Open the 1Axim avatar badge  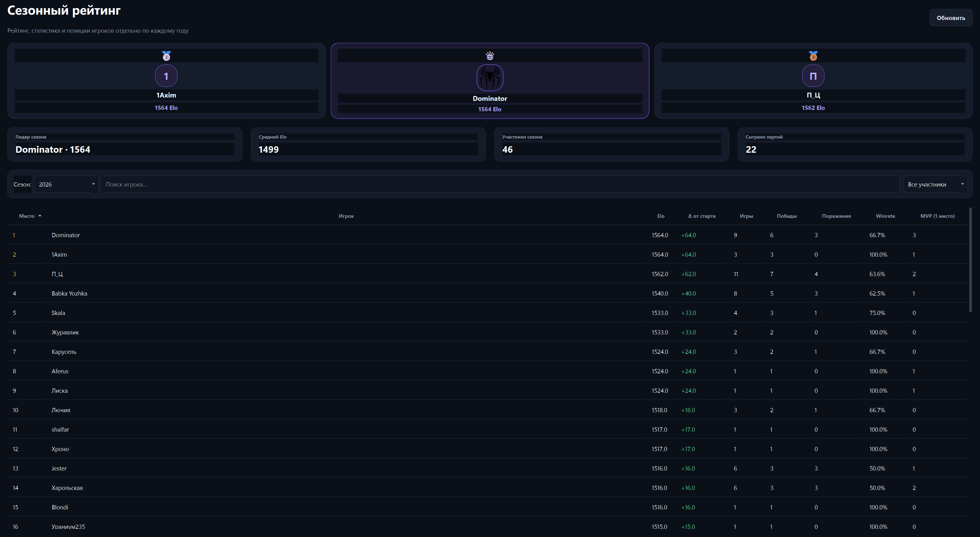click(166, 76)
